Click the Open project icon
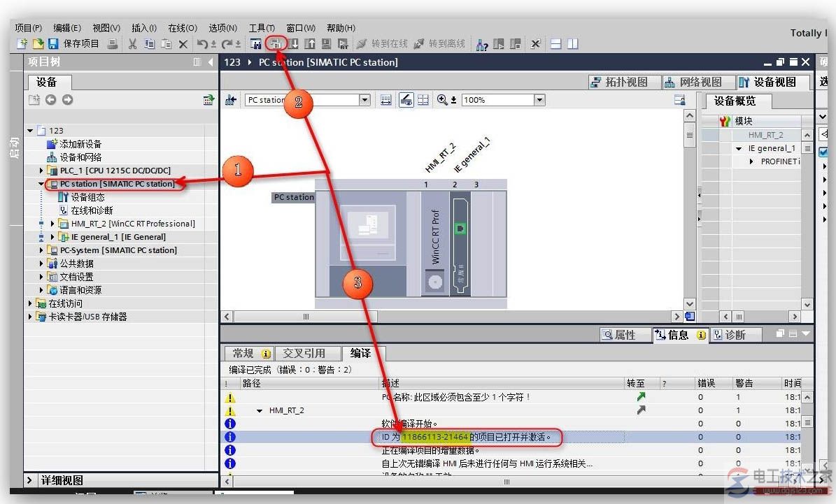Image resolution: width=836 pixels, height=504 pixels. click(x=38, y=44)
